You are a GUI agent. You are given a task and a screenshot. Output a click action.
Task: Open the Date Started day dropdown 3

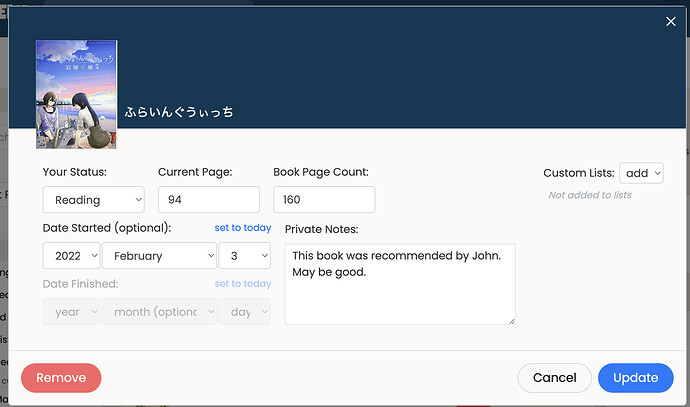point(245,256)
